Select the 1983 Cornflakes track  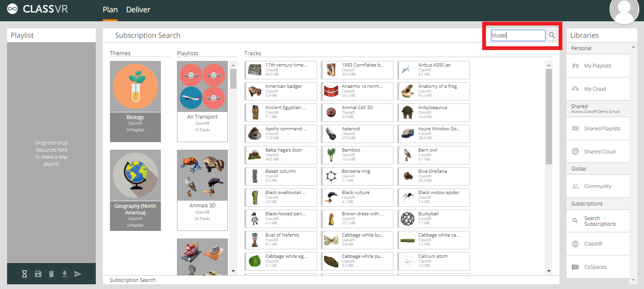357,70
